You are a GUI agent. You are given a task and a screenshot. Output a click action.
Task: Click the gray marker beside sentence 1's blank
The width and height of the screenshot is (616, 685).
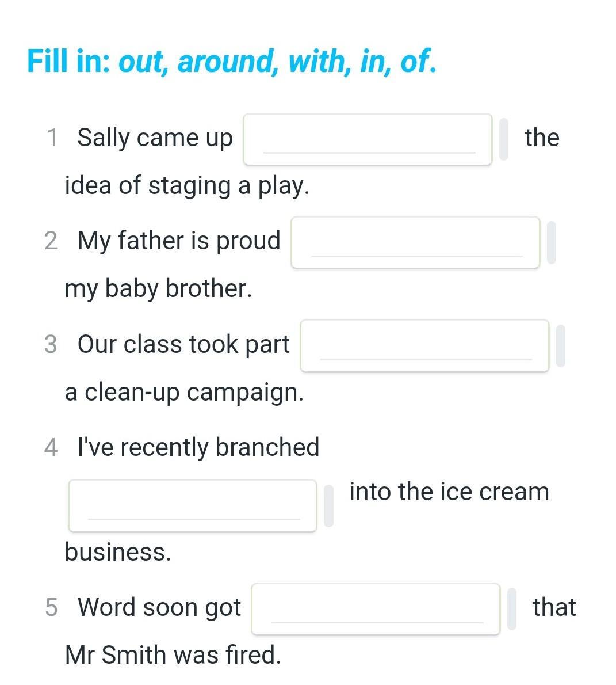503,139
